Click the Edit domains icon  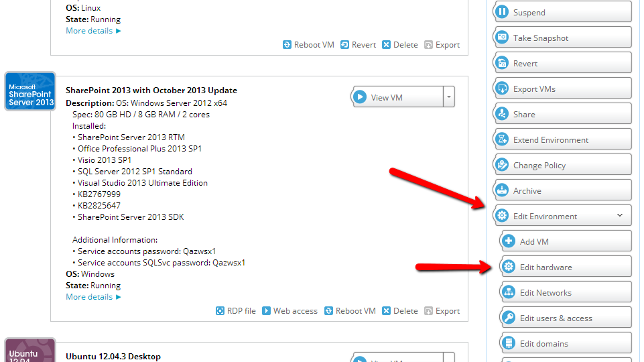(x=509, y=343)
